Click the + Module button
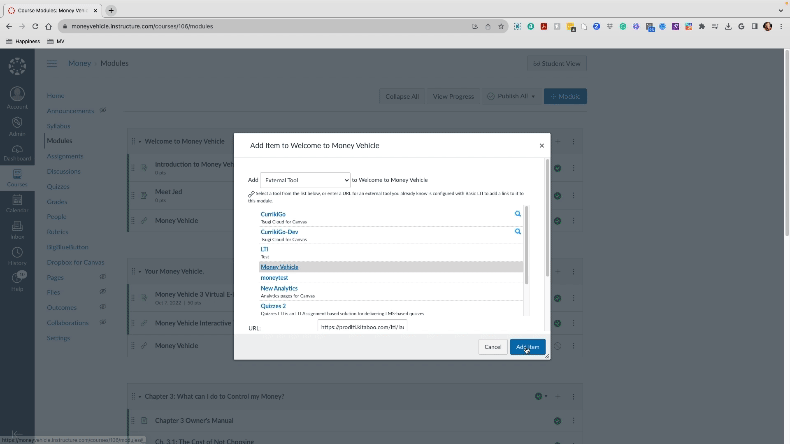The width and height of the screenshot is (790, 444). pyautogui.click(x=565, y=96)
